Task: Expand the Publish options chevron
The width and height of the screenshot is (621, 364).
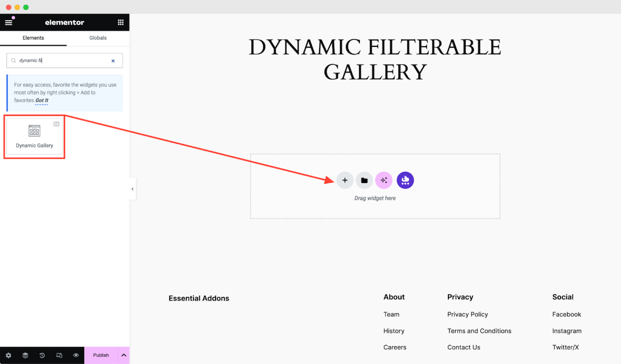Action: pyautogui.click(x=124, y=355)
